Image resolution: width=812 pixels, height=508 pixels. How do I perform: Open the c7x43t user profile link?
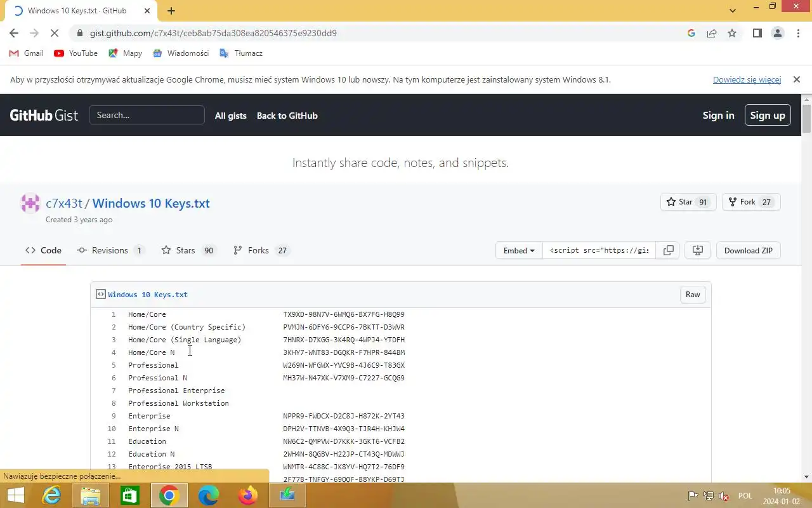64,203
